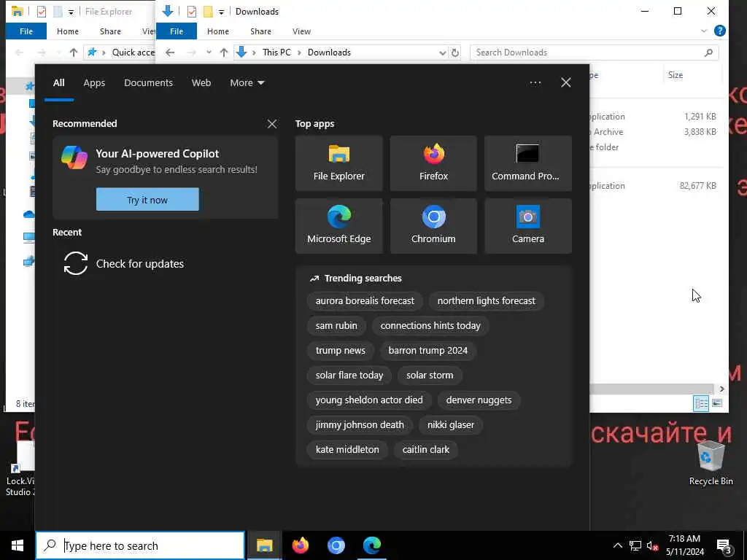
Task: Open Home tab in Downloads window
Action: pyautogui.click(x=218, y=31)
